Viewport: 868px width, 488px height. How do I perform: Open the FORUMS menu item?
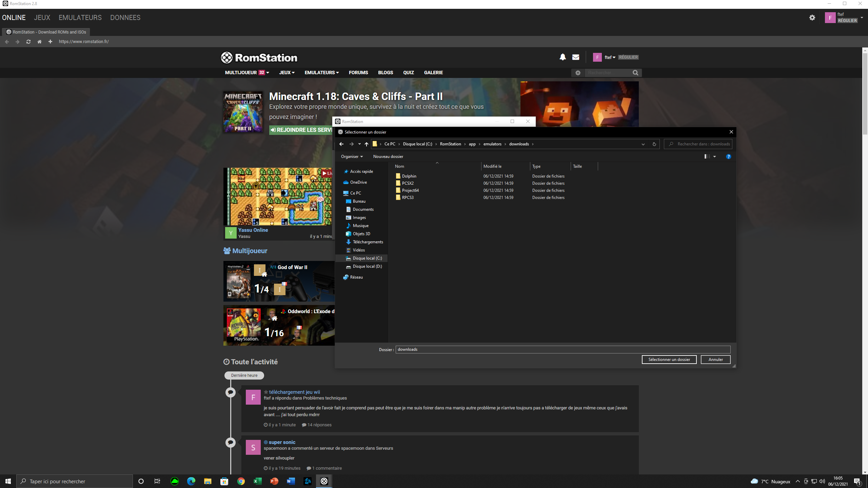pyautogui.click(x=358, y=73)
